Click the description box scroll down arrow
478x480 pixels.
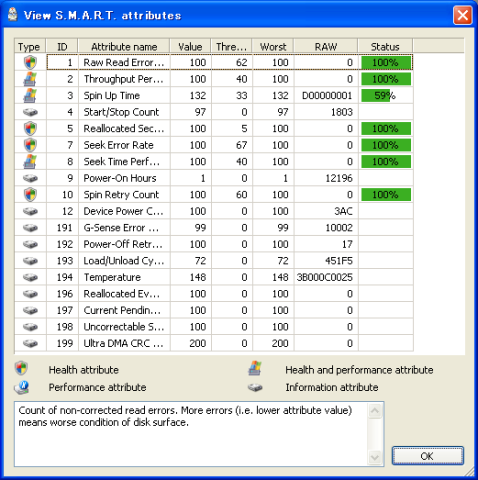pos(375,457)
